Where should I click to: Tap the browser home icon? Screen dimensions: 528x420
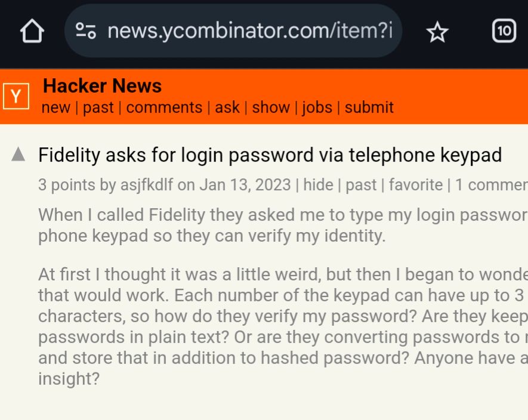[x=32, y=31]
